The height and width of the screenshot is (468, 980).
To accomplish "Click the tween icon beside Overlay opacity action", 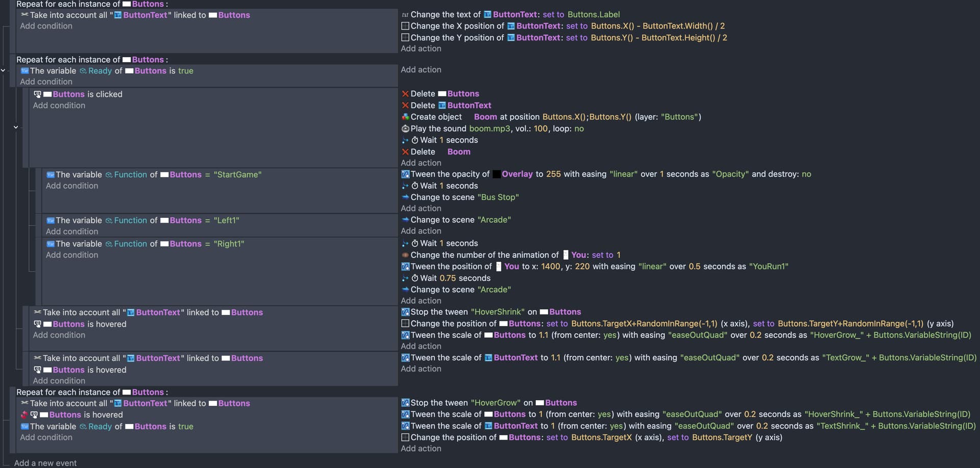I will (405, 174).
